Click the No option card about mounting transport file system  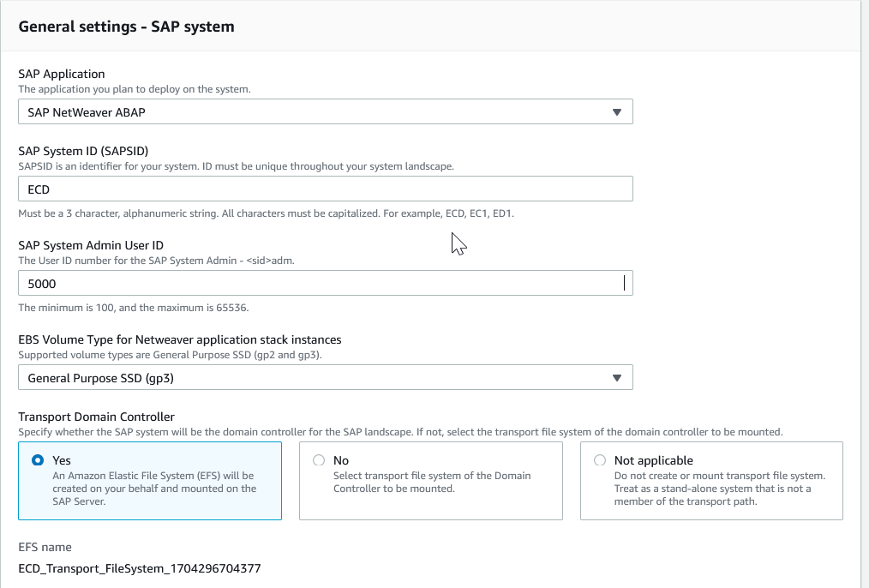pyautogui.click(x=430, y=481)
